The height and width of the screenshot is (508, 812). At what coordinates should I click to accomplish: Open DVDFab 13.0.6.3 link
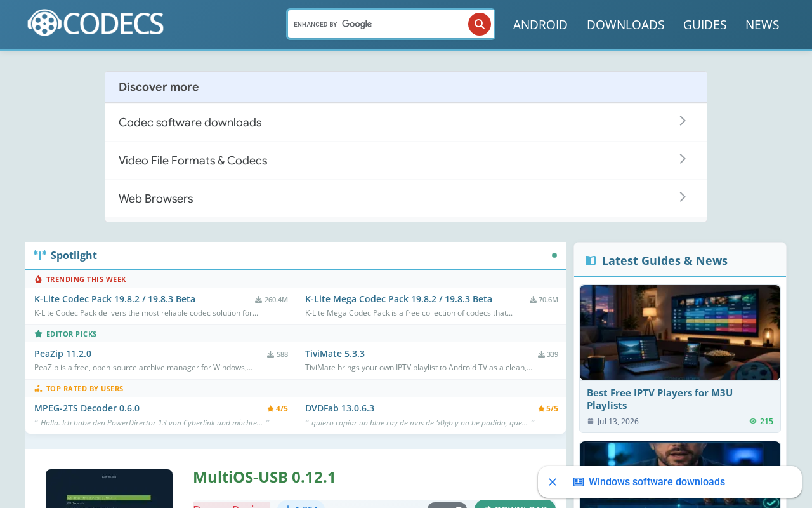point(339,408)
